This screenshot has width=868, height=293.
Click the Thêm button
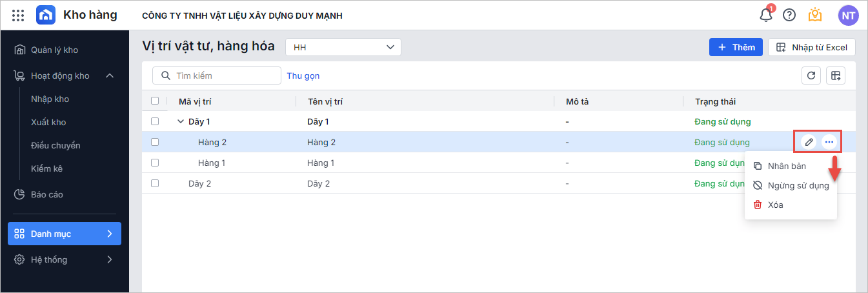click(736, 47)
